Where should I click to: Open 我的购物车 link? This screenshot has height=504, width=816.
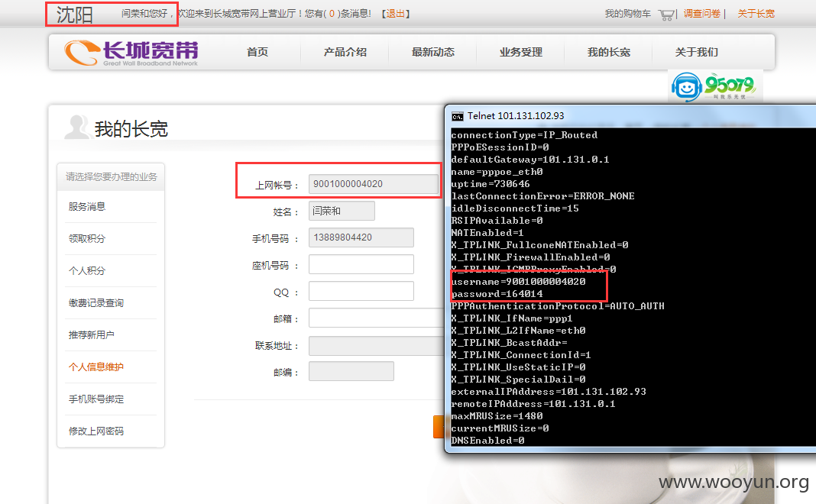tap(627, 14)
